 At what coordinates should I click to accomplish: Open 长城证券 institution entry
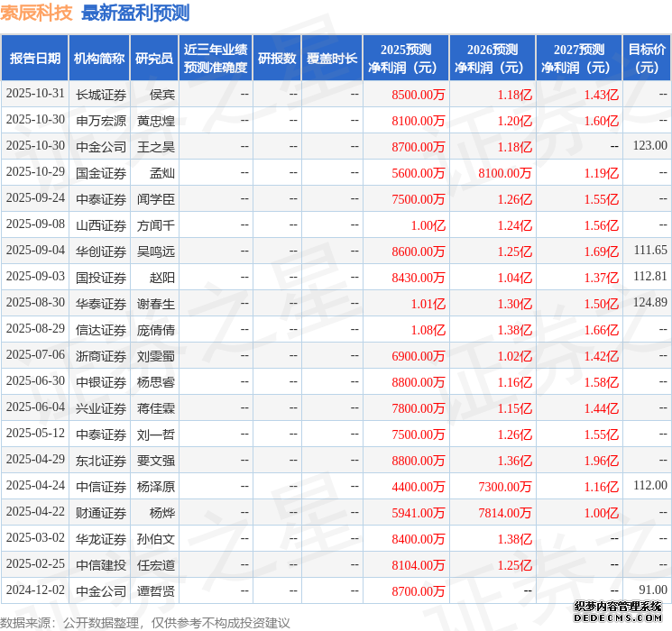100,94
